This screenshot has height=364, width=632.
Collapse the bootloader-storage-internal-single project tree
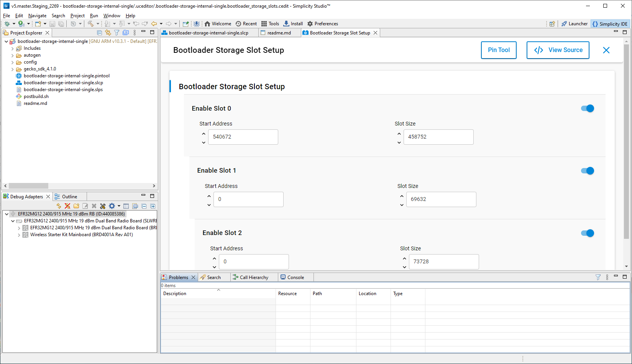[6, 41]
